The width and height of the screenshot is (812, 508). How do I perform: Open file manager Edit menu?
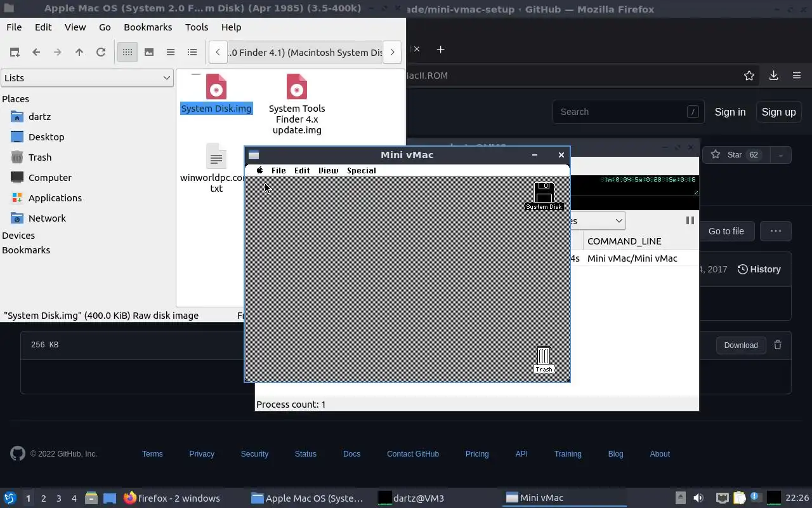(x=43, y=27)
